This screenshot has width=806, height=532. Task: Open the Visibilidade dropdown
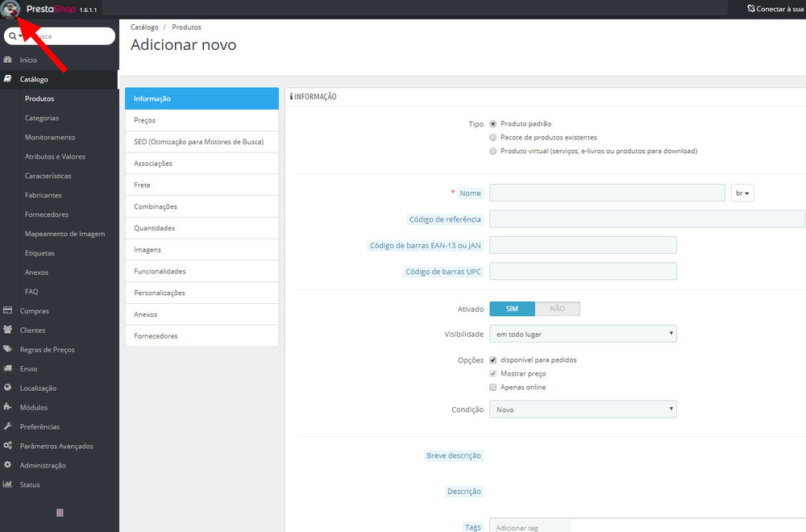point(583,334)
